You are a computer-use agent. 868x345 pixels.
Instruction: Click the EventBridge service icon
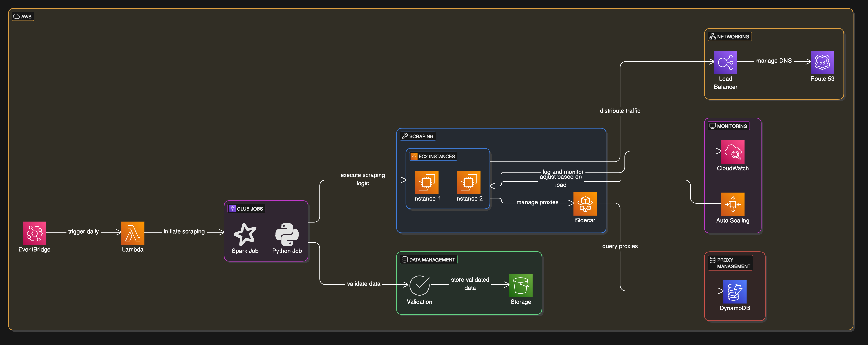coord(34,233)
